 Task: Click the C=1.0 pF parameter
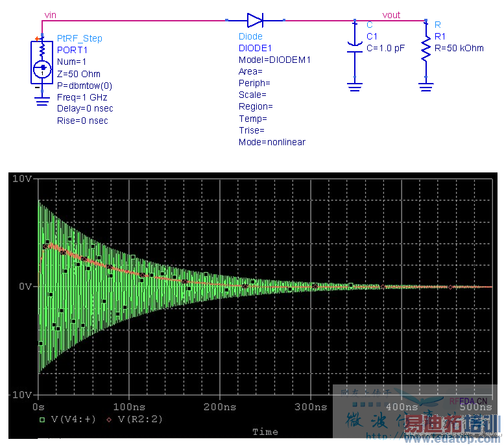(385, 48)
